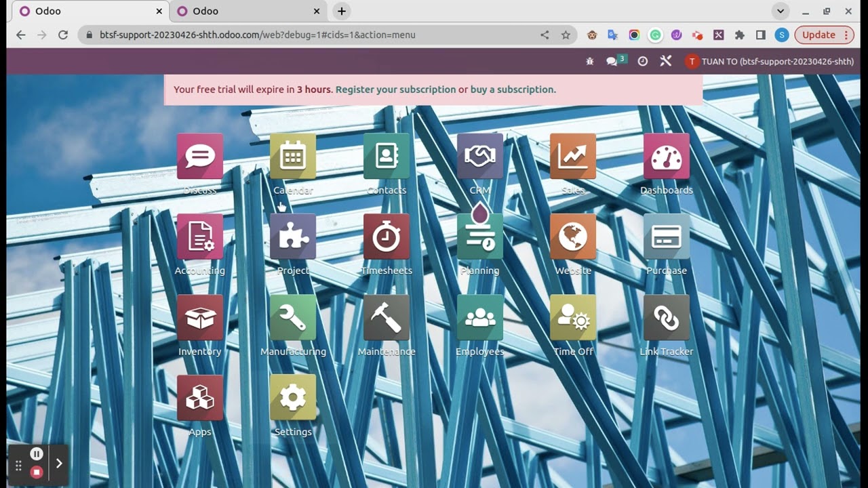Open the Chrome profile avatar S
This screenshot has width=868, height=488.
click(x=782, y=35)
